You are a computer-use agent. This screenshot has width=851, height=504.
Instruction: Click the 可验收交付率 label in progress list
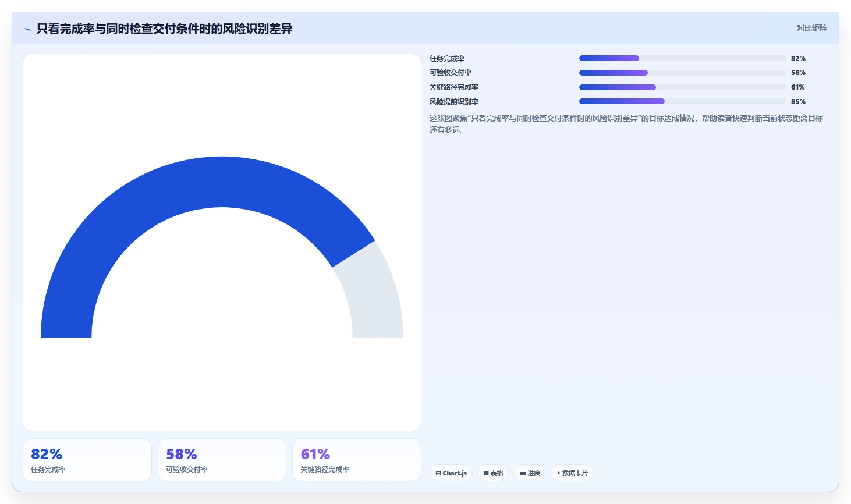(451, 73)
